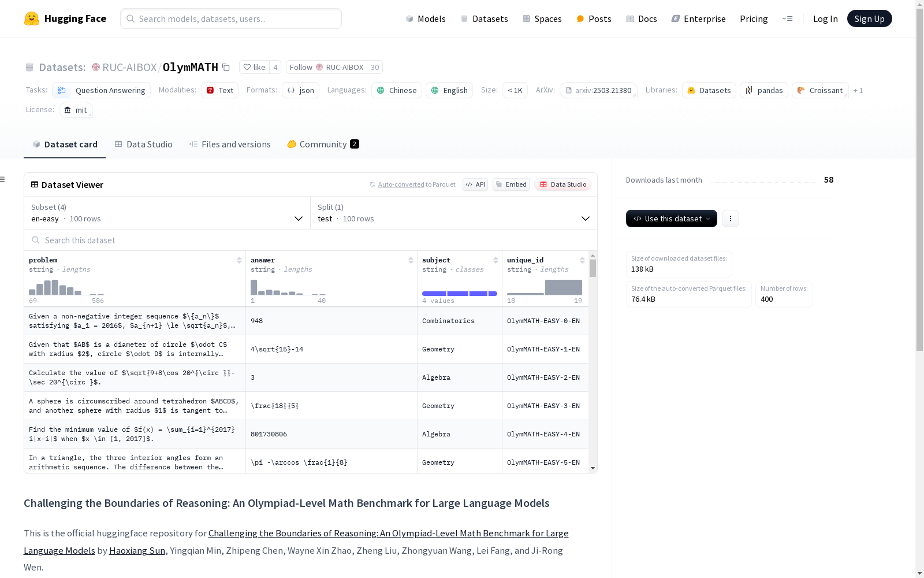Open the Haoxiang Sun author link
This screenshot has width=924, height=578.
coord(137,551)
